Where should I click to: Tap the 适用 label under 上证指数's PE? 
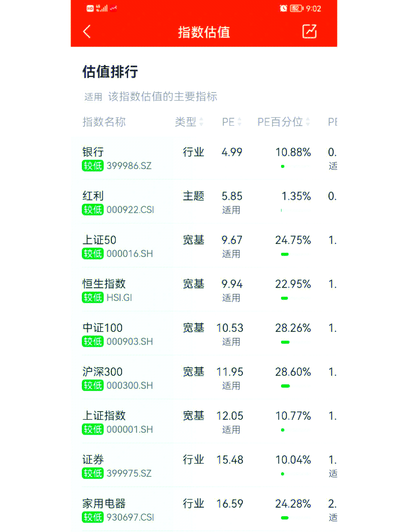[x=231, y=430]
